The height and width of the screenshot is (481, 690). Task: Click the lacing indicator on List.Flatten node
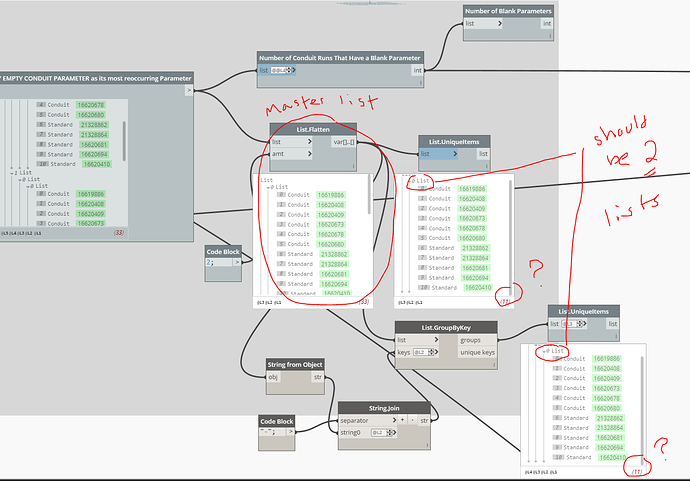353,166
